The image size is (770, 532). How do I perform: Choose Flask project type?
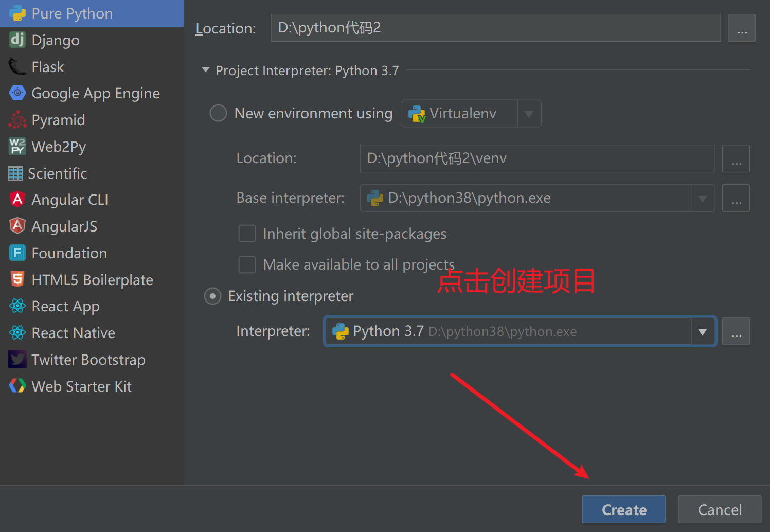click(92, 67)
